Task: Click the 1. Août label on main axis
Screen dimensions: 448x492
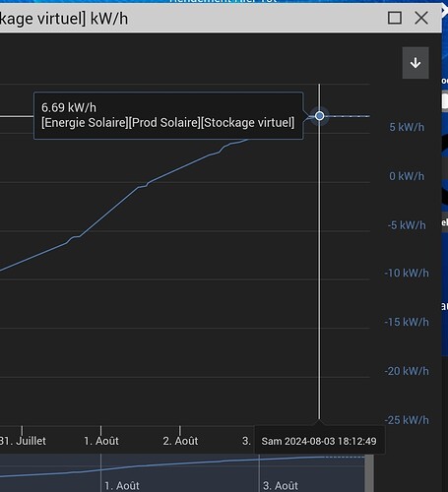Action: pos(101,441)
